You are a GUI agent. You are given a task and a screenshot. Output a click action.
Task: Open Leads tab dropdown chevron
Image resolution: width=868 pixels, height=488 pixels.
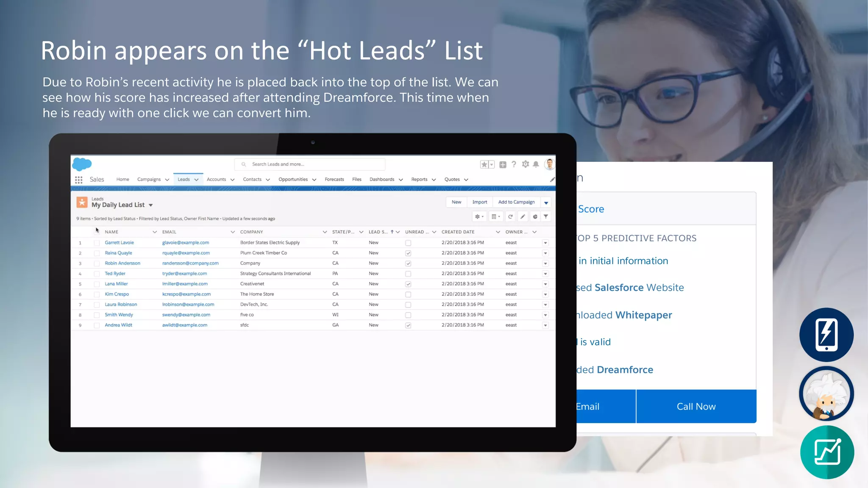pyautogui.click(x=196, y=180)
